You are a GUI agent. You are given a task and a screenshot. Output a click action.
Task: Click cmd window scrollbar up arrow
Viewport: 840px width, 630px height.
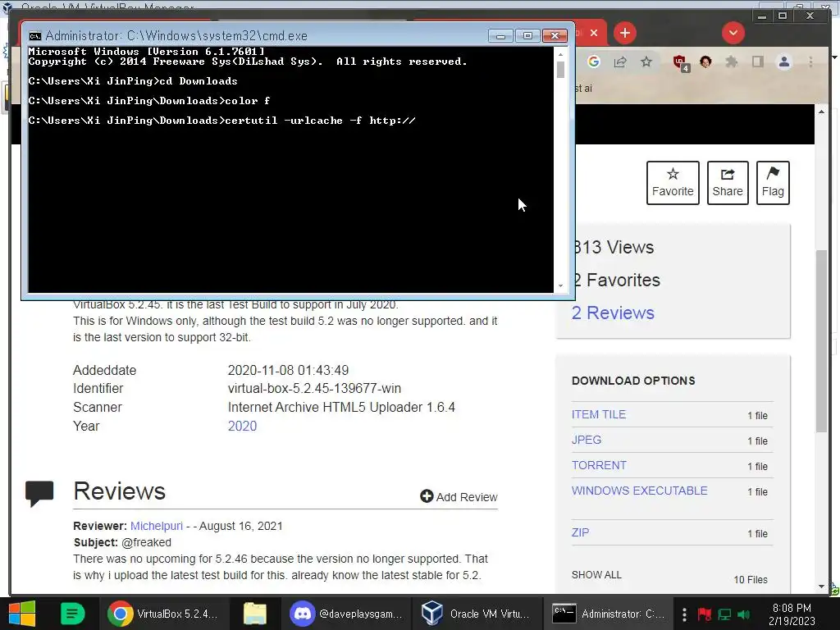coord(560,54)
